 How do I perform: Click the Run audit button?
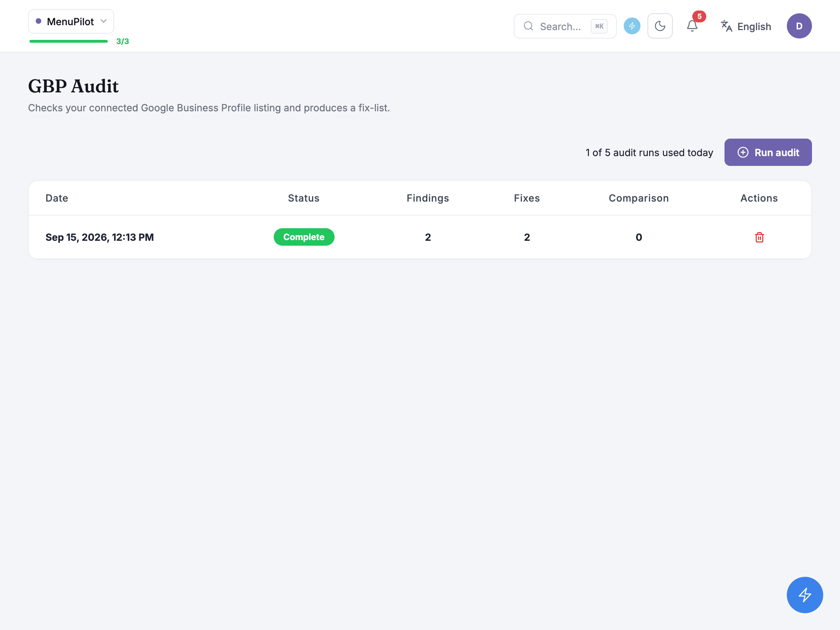[x=768, y=152]
